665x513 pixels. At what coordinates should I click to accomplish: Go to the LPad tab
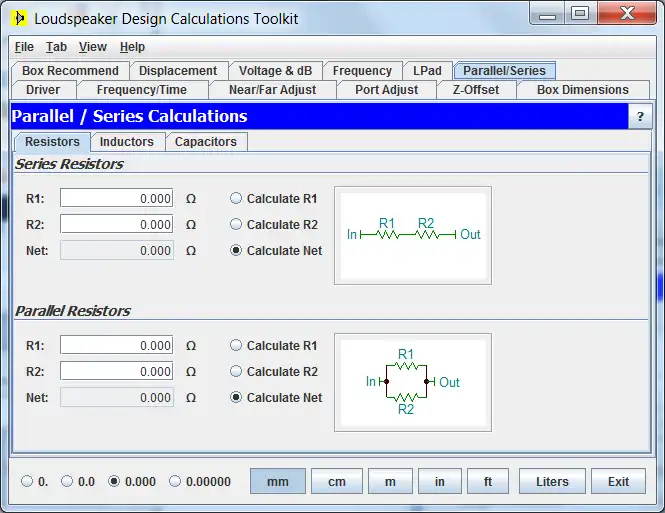coord(427,71)
